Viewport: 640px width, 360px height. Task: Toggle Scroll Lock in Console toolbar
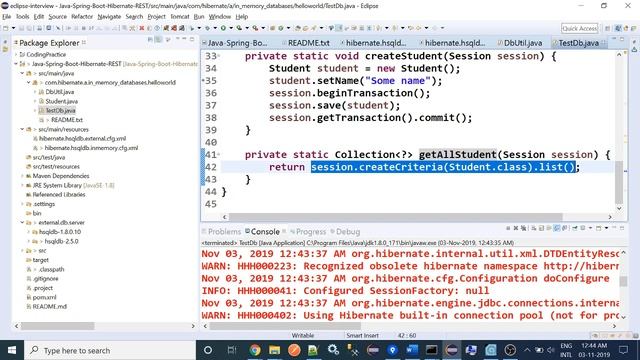(x=542, y=228)
